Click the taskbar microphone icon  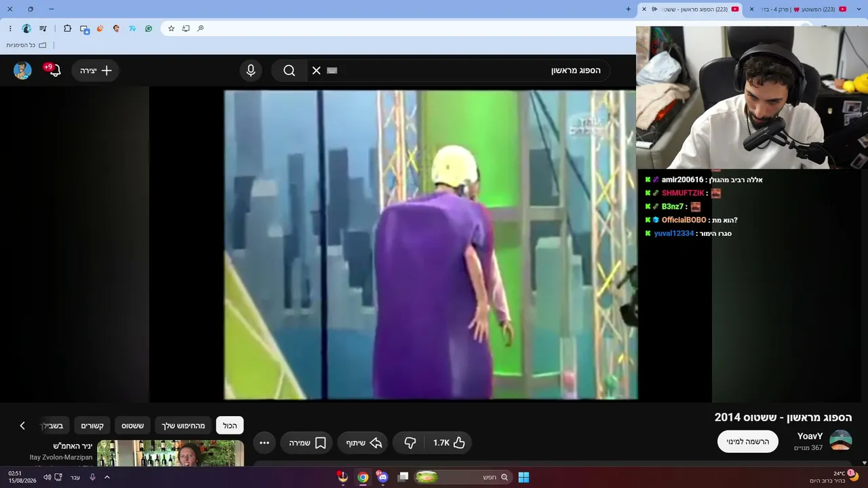(93, 477)
